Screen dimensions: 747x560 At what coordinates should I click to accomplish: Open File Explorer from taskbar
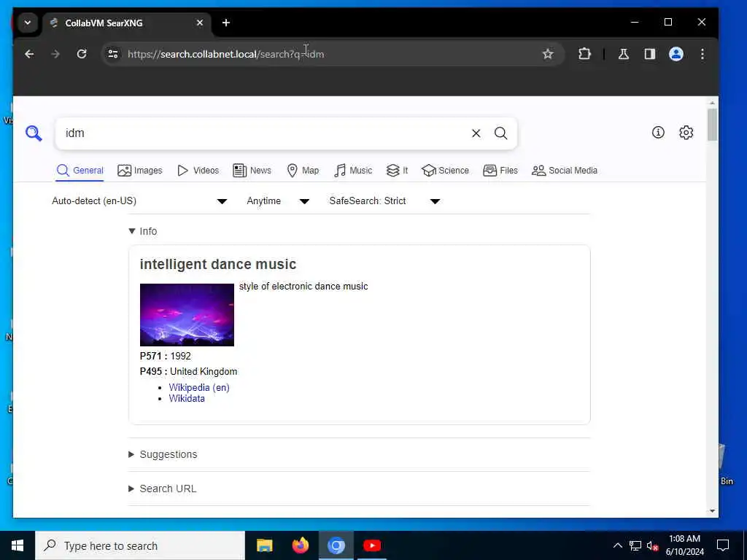[264, 545]
